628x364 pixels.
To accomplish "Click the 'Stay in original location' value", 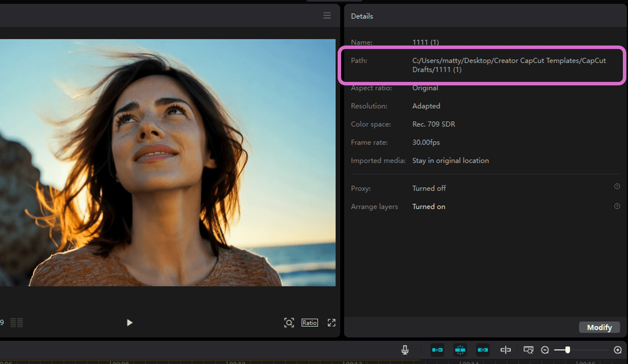I will pos(451,161).
